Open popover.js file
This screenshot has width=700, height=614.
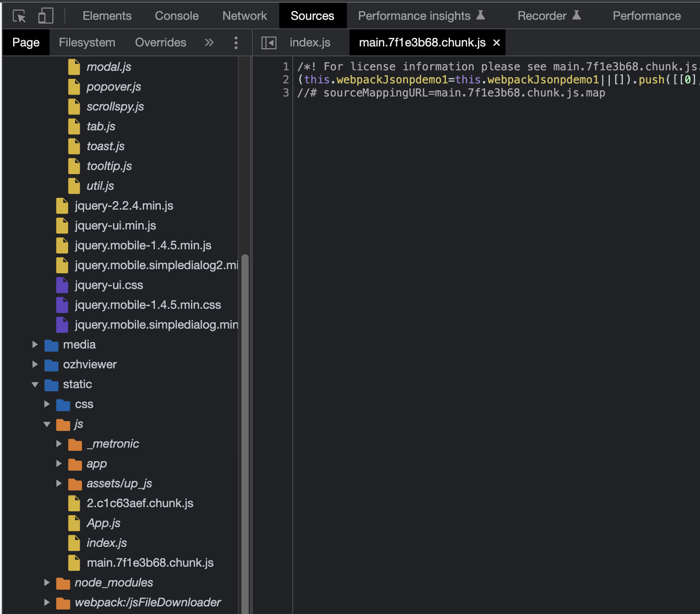(114, 87)
